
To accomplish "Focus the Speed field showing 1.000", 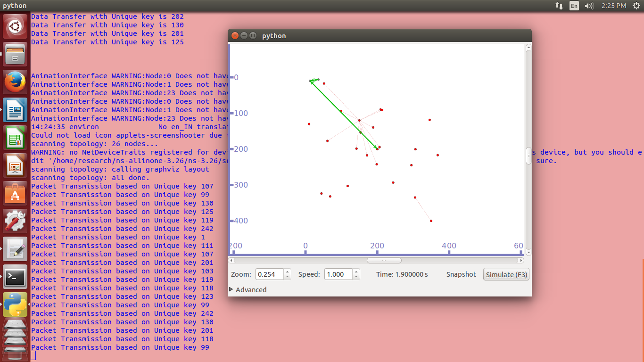I will [x=339, y=274].
